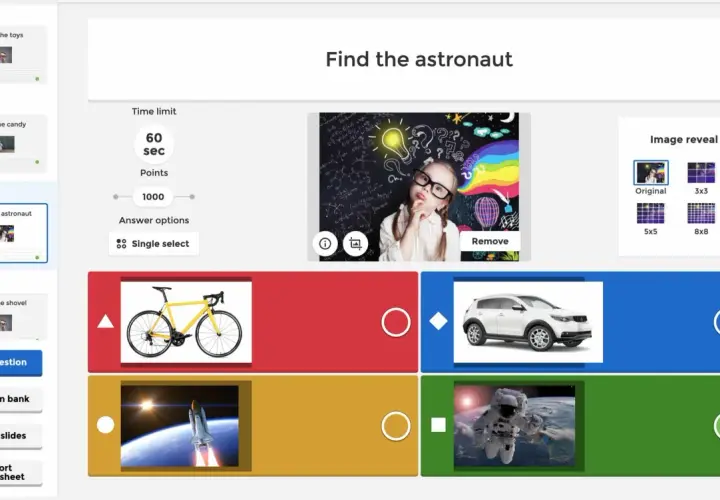Remove the question image
This screenshot has width=720, height=500.
pyautogui.click(x=490, y=241)
